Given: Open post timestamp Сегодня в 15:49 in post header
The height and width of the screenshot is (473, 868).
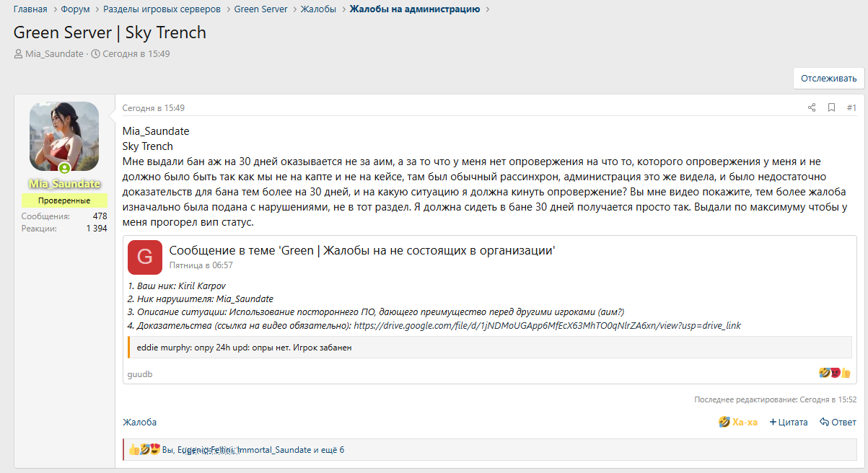Looking at the screenshot, I should 154,107.
